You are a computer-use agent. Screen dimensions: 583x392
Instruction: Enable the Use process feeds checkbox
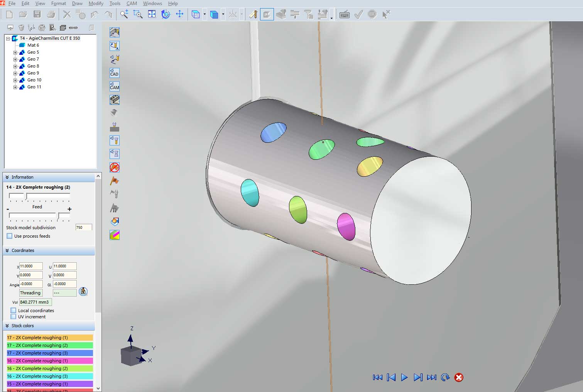(x=10, y=236)
